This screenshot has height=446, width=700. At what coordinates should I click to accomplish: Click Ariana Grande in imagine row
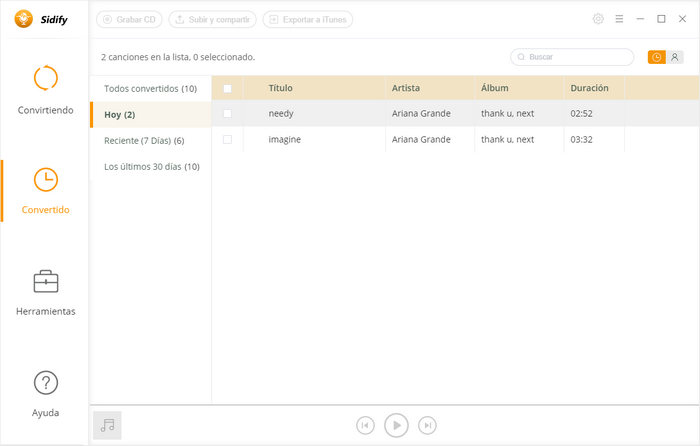point(421,139)
